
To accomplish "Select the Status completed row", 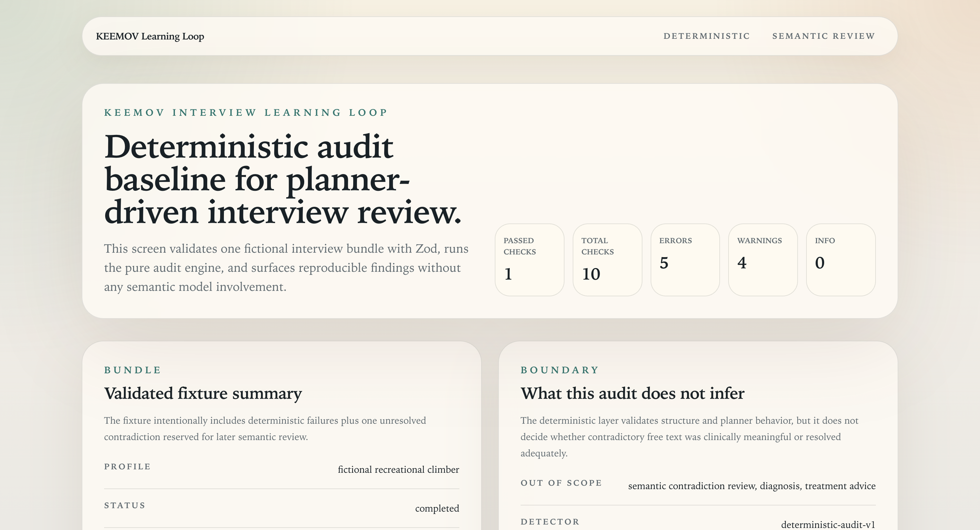I will coord(281,508).
